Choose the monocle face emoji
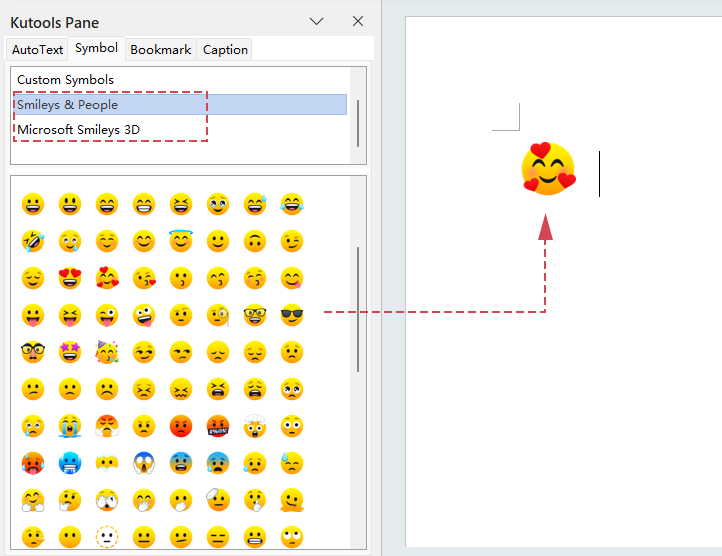 pyautogui.click(x=218, y=315)
